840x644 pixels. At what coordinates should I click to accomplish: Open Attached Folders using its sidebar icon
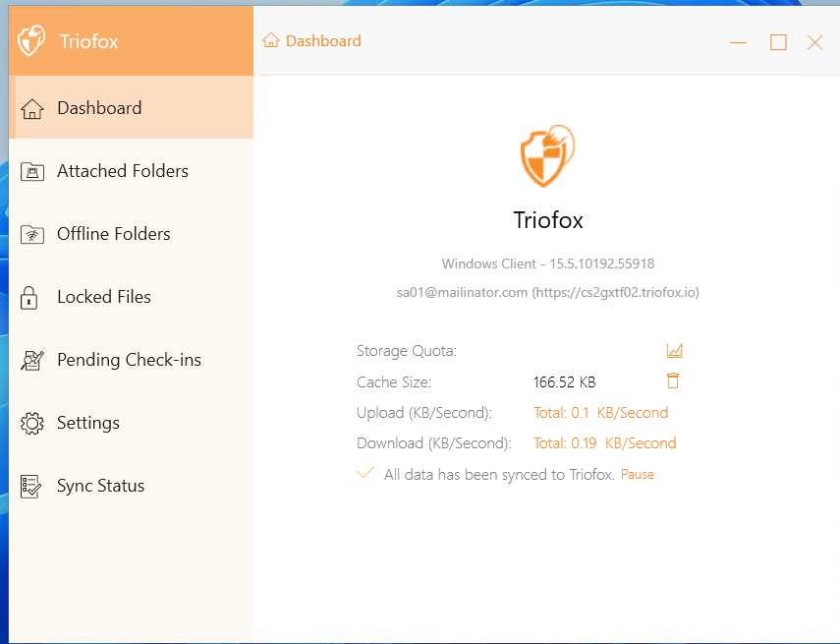coord(32,170)
